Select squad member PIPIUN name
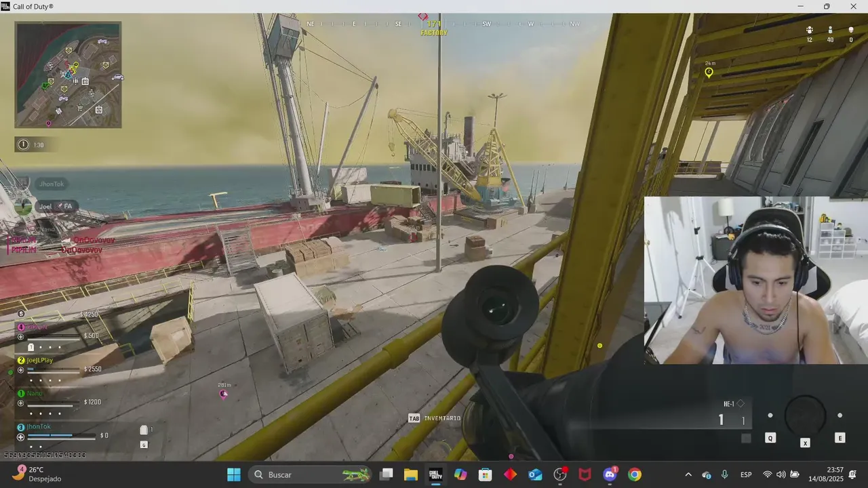The height and width of the screenshot is (488, 868). pos(37,327)
